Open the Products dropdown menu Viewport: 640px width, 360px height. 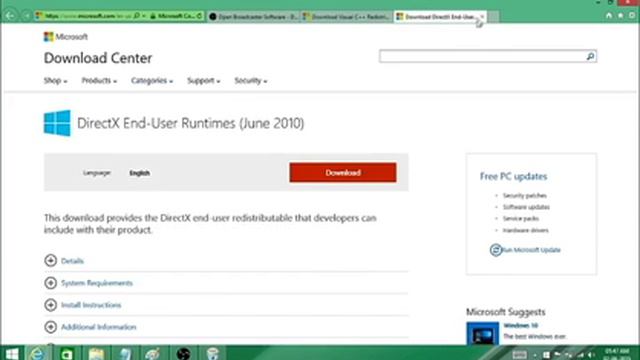(x=99, y=80)
